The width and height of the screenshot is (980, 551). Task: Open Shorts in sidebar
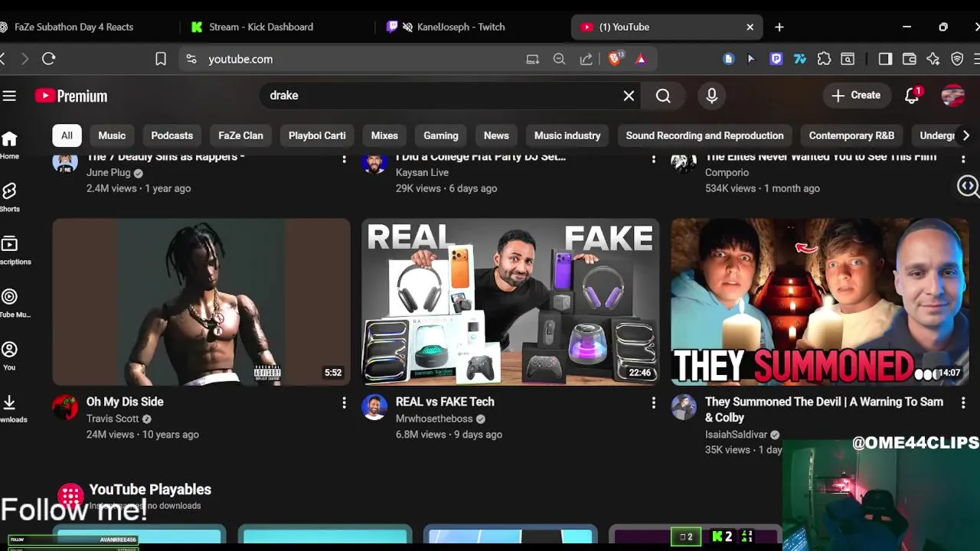pyautogui.click(x=9, y=197)
